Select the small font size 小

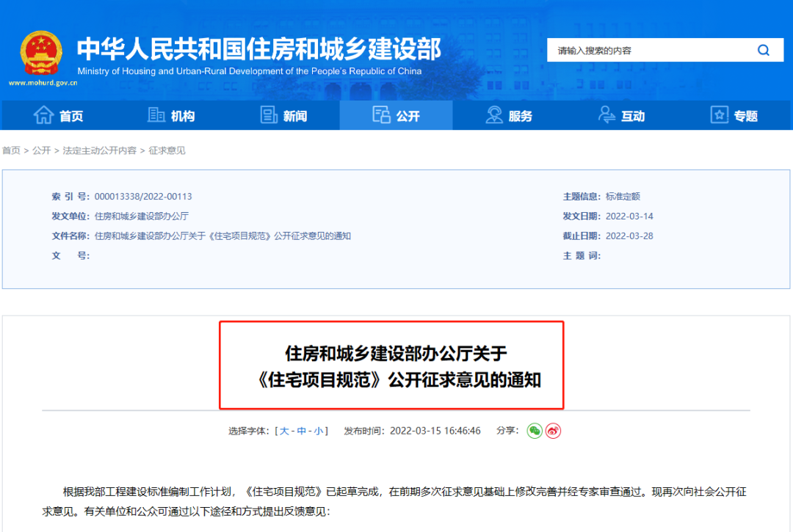(x=318, y=431)
